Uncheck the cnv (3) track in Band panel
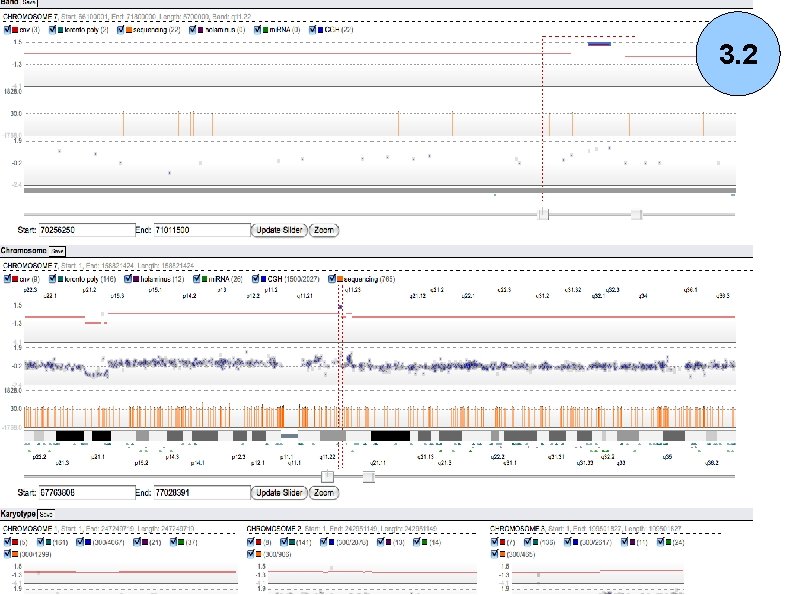The image size is (794, 595). [7, 30]
